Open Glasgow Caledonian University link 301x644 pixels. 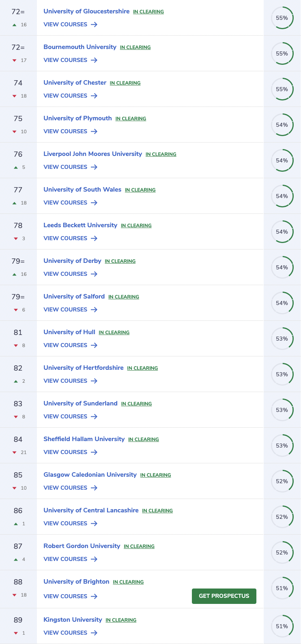coord(90,475)
